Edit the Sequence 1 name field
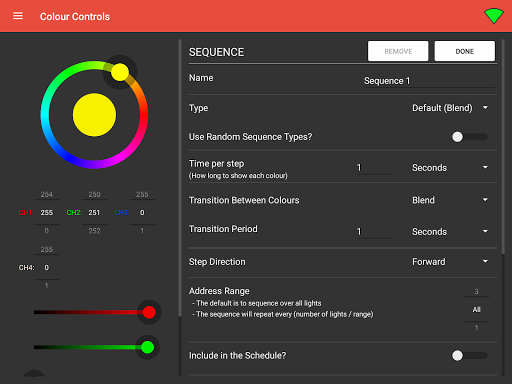Image resolution: width=512 pixels, height=384 pixels. point(429,81)
